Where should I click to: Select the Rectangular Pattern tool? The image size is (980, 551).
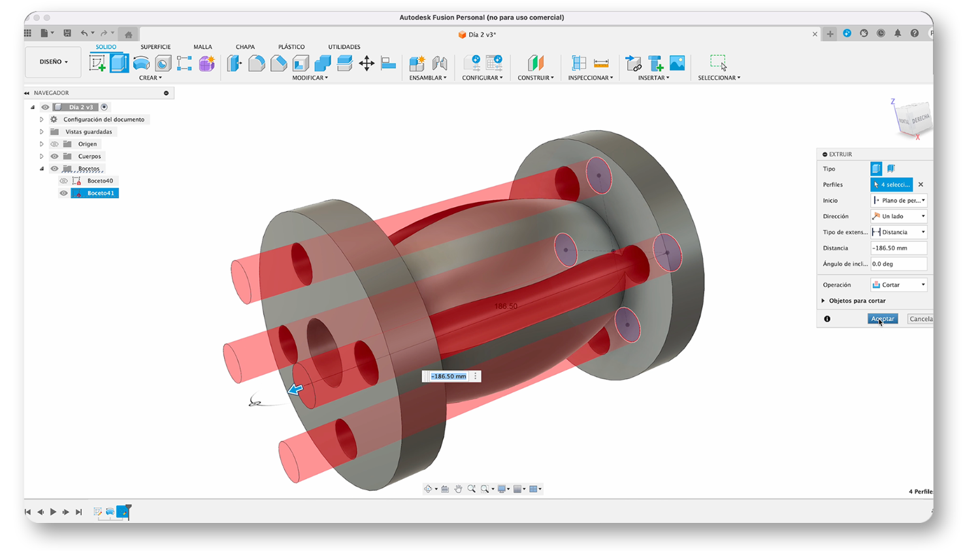[184, 63]
